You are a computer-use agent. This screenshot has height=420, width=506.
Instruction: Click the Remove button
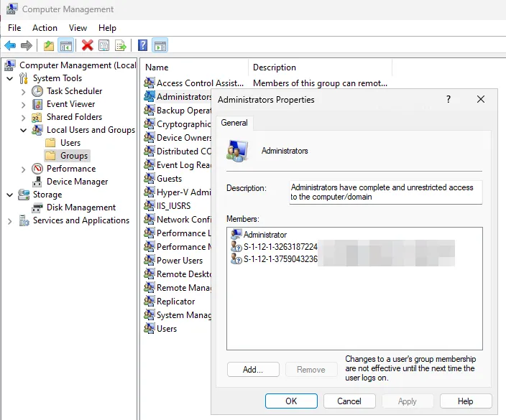coord(311,370)
